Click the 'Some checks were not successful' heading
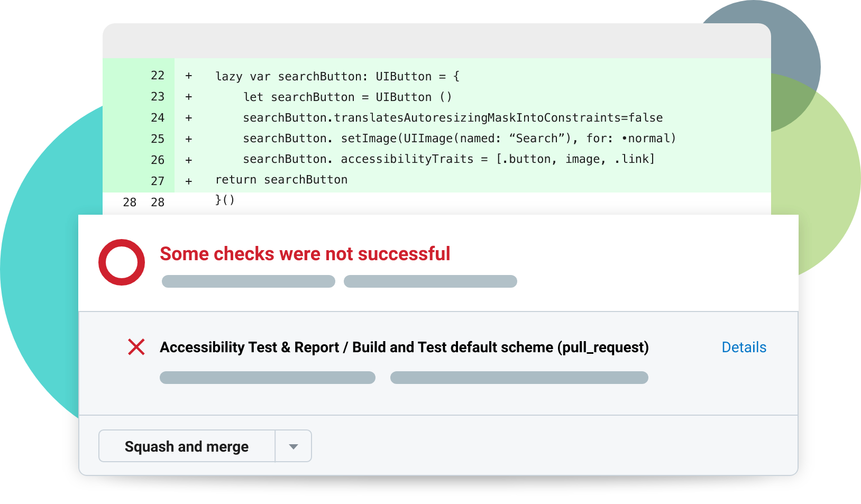Viewport: 861px width, 504px height. point(305,254)
